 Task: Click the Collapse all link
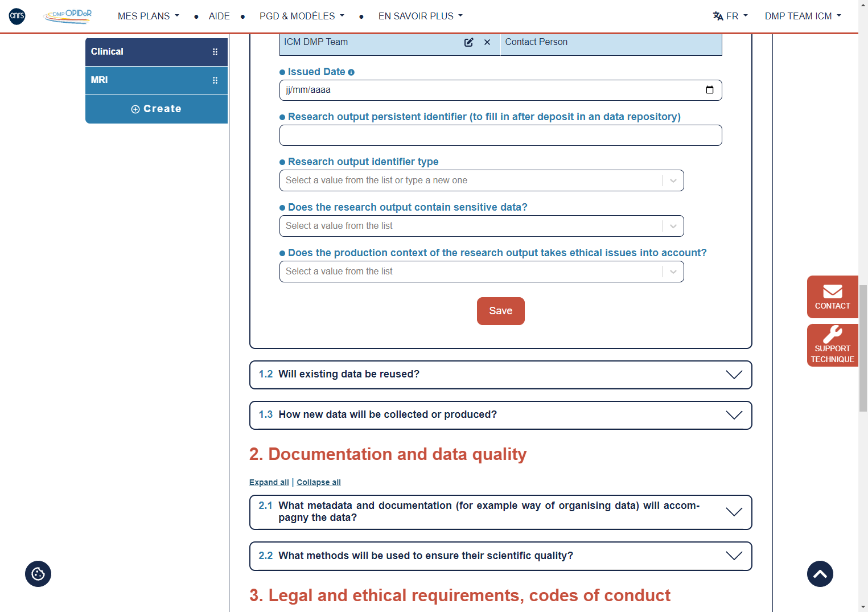(x=319, y=482)
